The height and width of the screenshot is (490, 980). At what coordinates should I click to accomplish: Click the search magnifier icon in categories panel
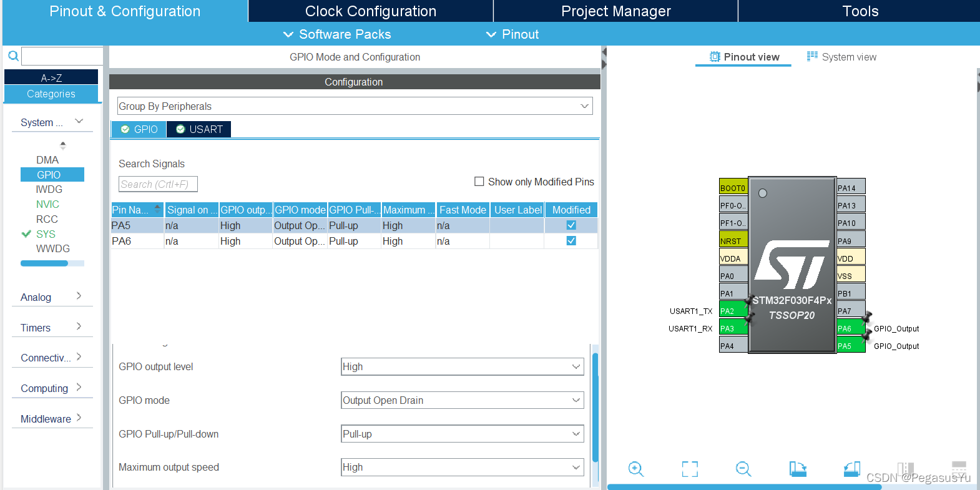point(13,56)
